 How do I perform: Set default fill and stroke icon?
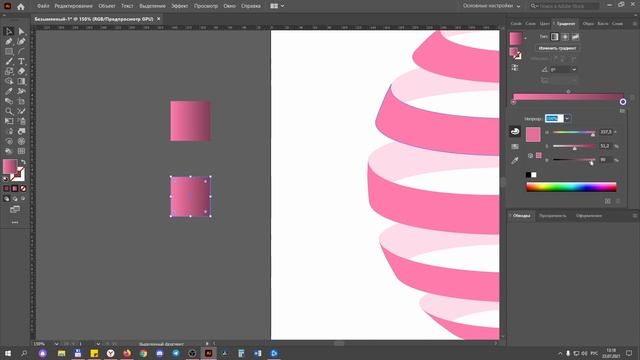point(5,179)
